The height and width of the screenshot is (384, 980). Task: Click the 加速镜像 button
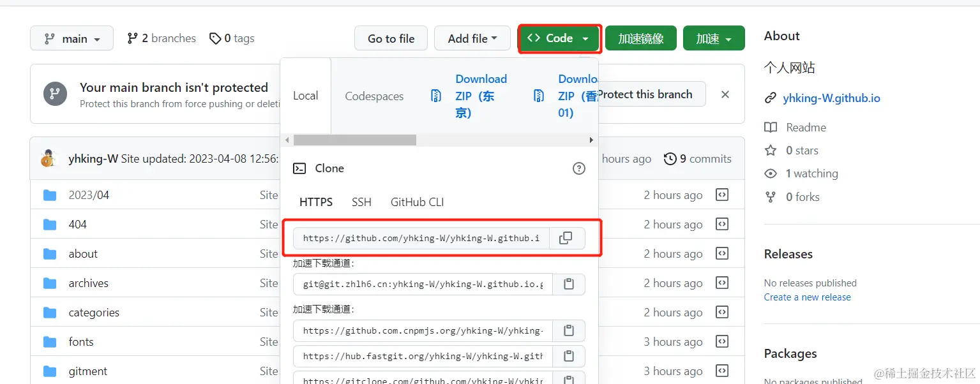pyautogui.click(x=641, y=38)
